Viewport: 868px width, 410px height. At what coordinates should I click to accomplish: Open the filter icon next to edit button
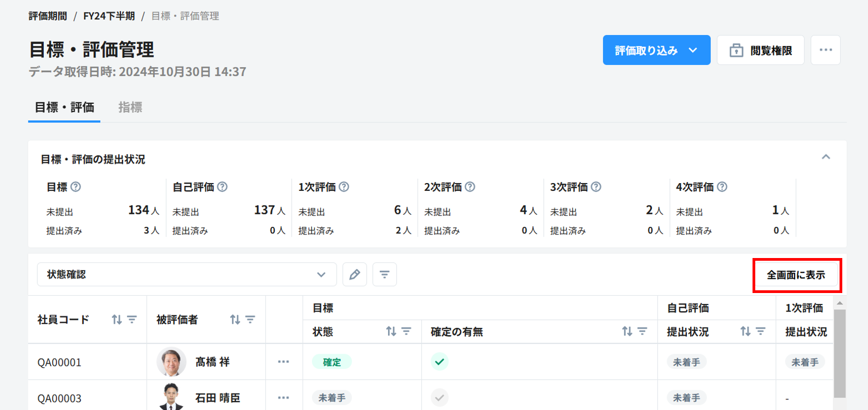click(x=385, y=274)
